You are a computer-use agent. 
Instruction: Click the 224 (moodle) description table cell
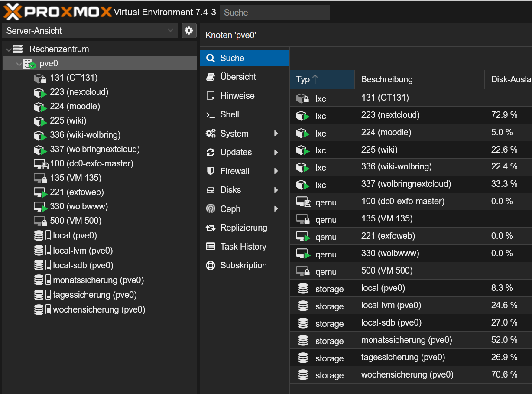click(x=419, y=132)
